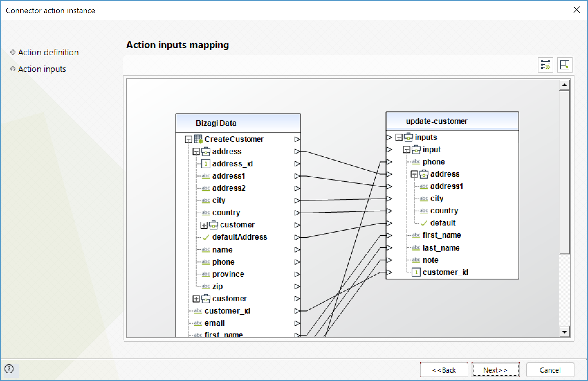Collapse the Bizagi Data address node
Image resolution: width=588 pixels, height=381 pixels.
click(196, 152)
